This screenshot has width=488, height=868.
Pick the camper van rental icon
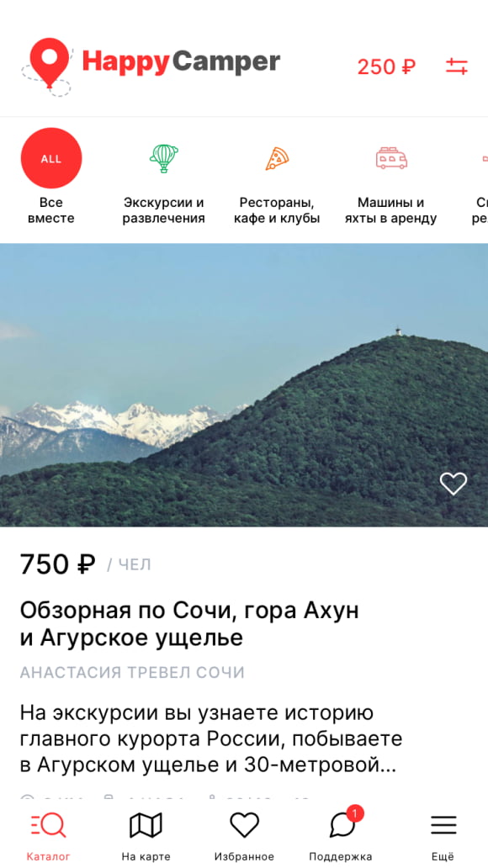[x=391, y=158]
